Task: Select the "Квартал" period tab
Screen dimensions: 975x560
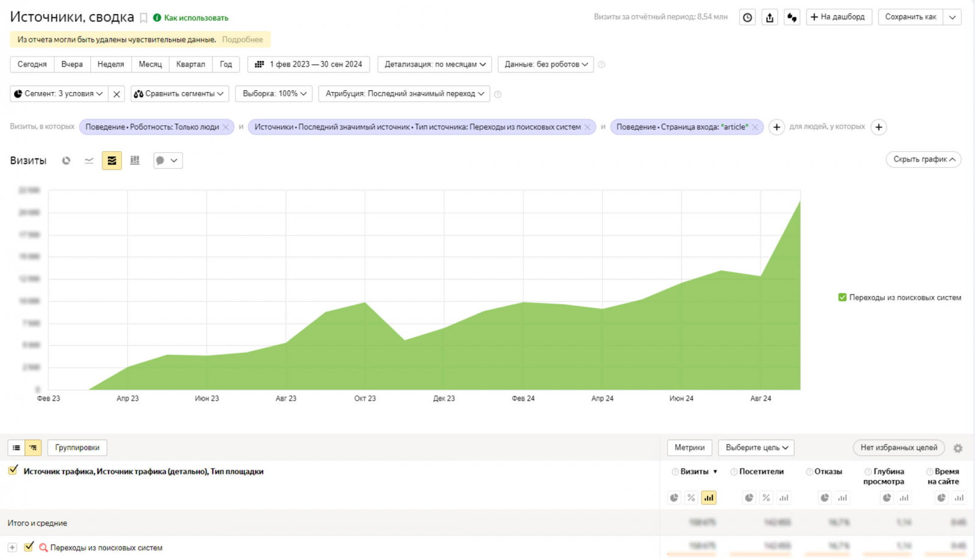Action: 190,65
